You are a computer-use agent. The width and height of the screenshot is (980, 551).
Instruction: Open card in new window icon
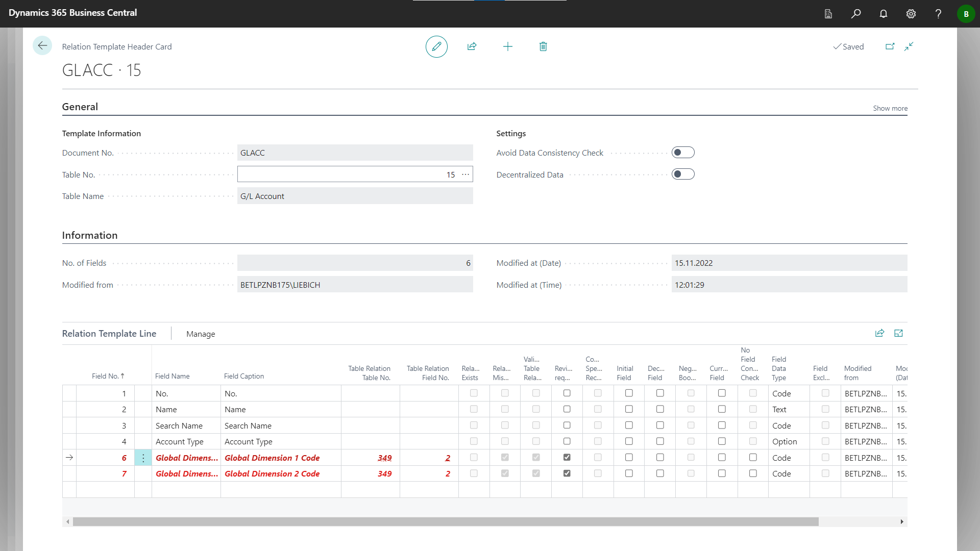[890, 46]
